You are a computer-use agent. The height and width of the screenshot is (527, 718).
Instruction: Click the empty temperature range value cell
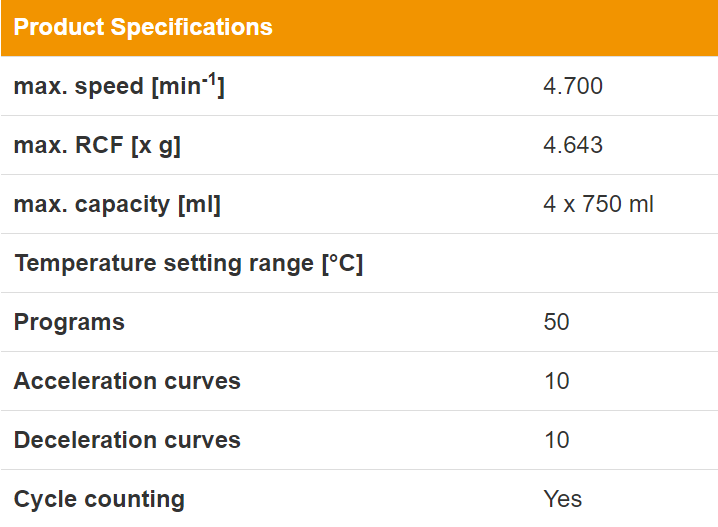click(623, 263)
